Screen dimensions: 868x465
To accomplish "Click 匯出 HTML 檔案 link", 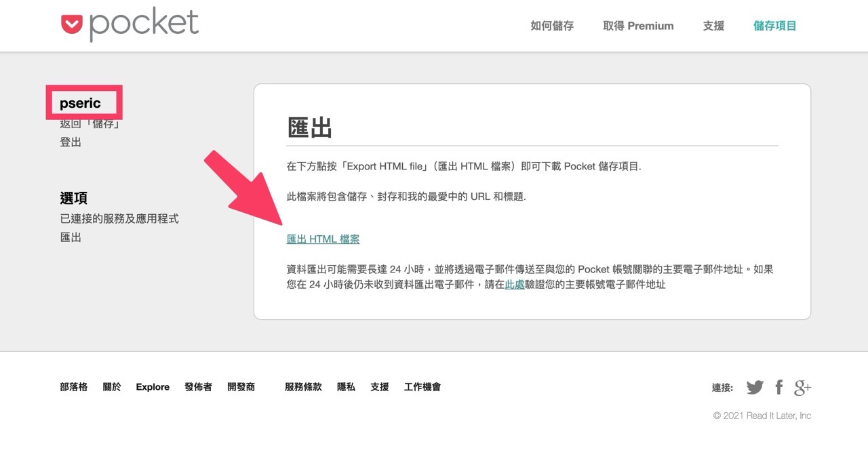I will point(323,239).
